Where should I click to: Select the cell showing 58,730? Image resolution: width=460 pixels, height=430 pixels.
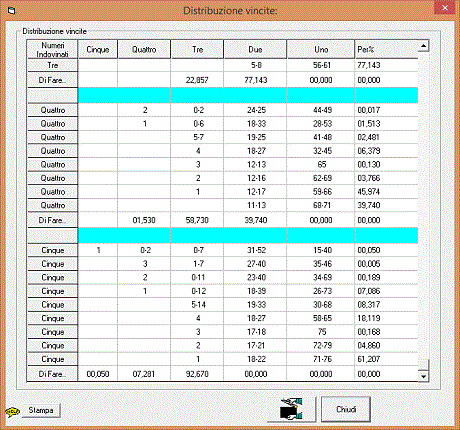[197, 220]
